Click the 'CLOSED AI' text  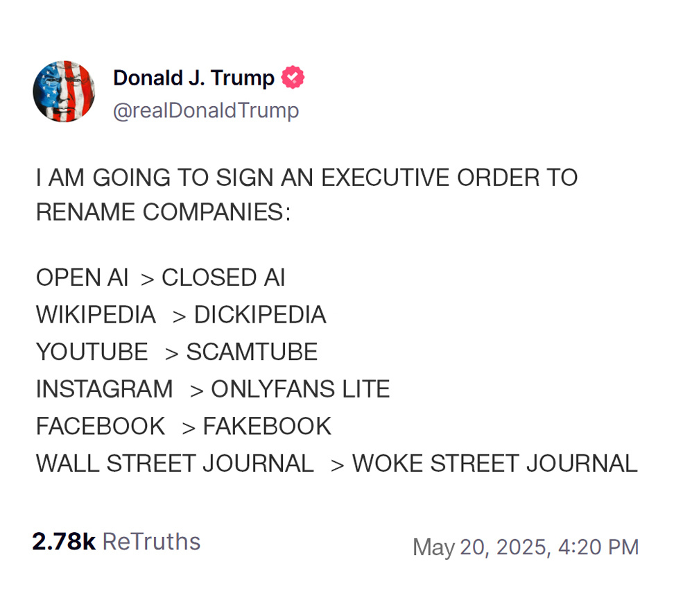223,277
